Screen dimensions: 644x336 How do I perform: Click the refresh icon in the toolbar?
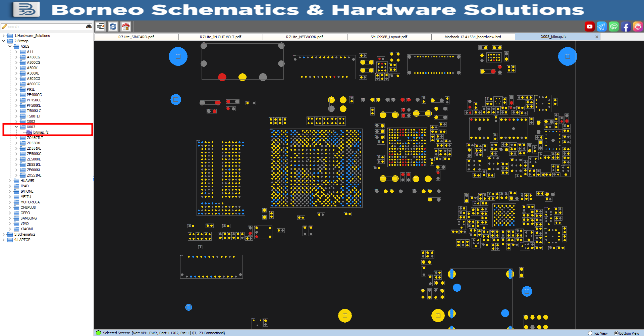coord(113,26)
